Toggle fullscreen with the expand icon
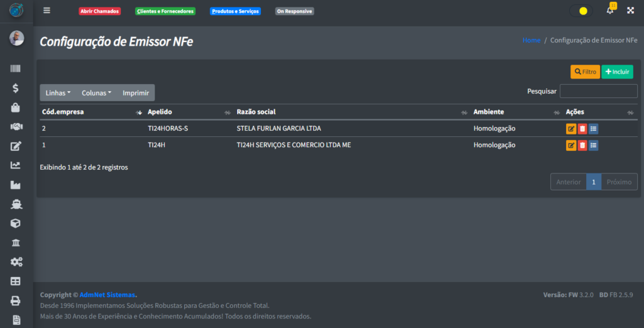This screenshot has height=328, width=644. click(630, 11)
